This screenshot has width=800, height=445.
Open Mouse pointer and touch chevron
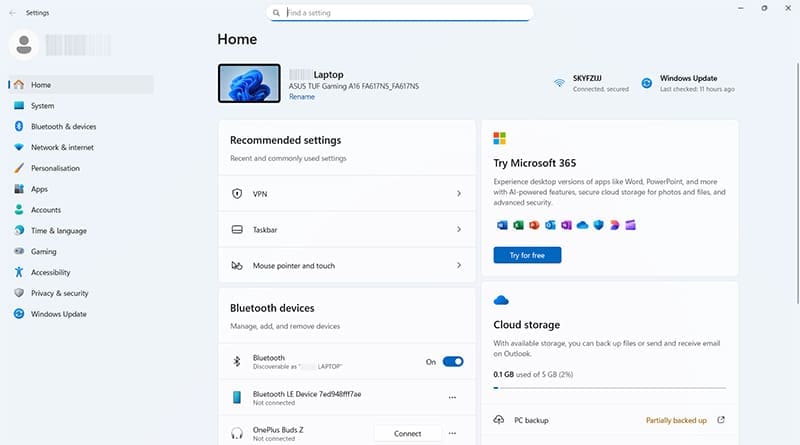459,265
